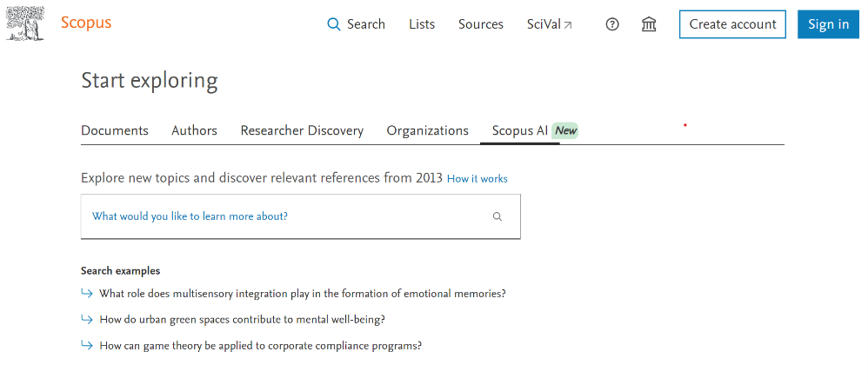Click the arrow icon beside the urban green spaces example
This screenshot has height=385, width=868.
pos(86,319)
